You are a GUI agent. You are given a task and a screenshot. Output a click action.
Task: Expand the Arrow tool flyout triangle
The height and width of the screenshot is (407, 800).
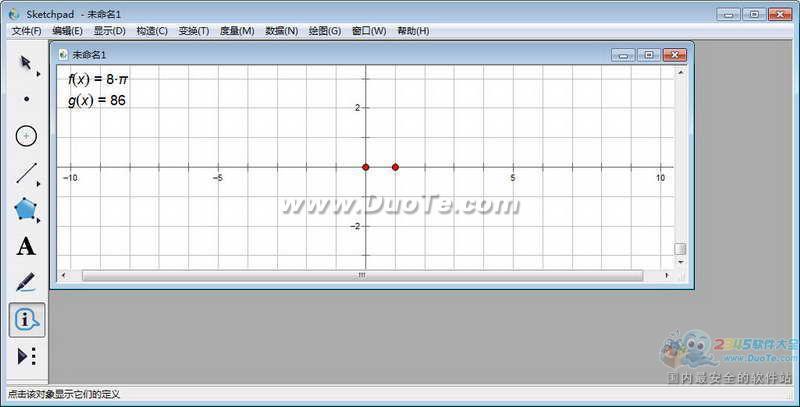click(x=38, y=74)
